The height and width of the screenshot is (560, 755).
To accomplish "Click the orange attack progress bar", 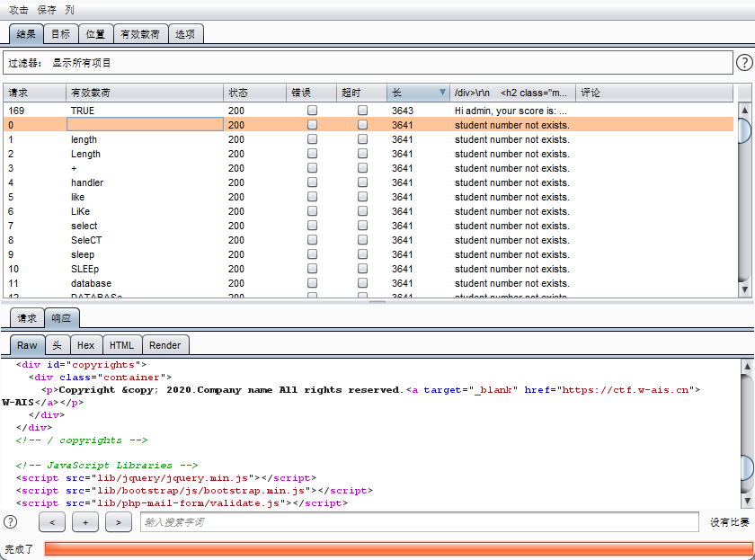I will tap(398, 548).
